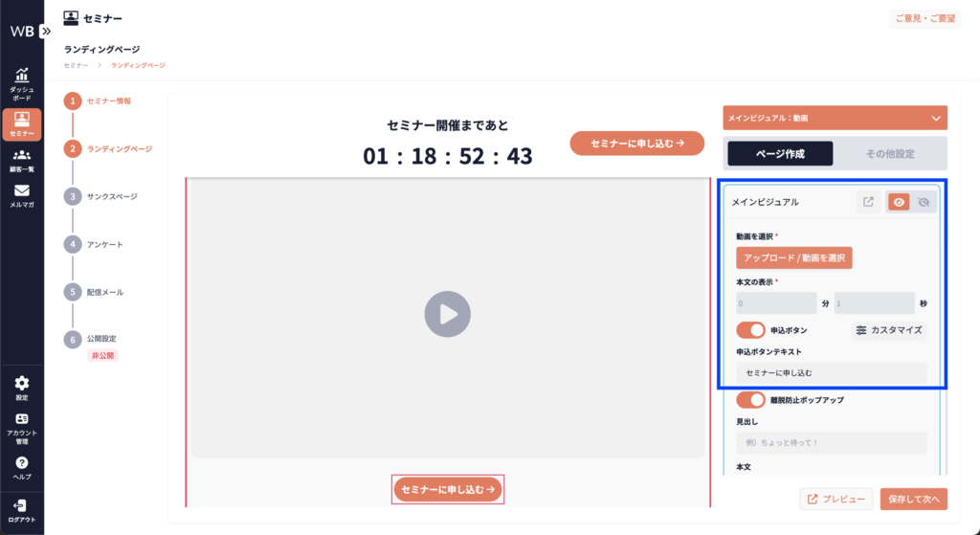Play the video preview placeholder
The width and height of the screenshot is (980, 535).
pyautogui.click(x=448, y=313)
